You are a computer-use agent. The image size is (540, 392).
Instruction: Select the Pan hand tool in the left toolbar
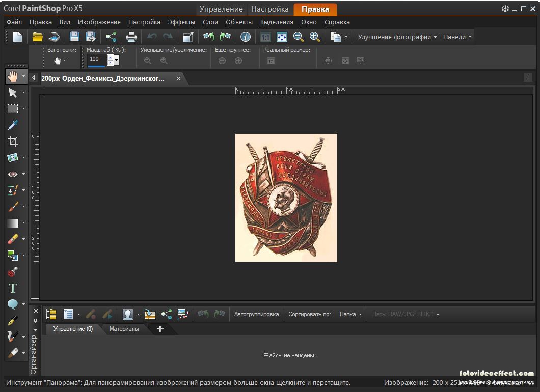click(x=13, y=76)
